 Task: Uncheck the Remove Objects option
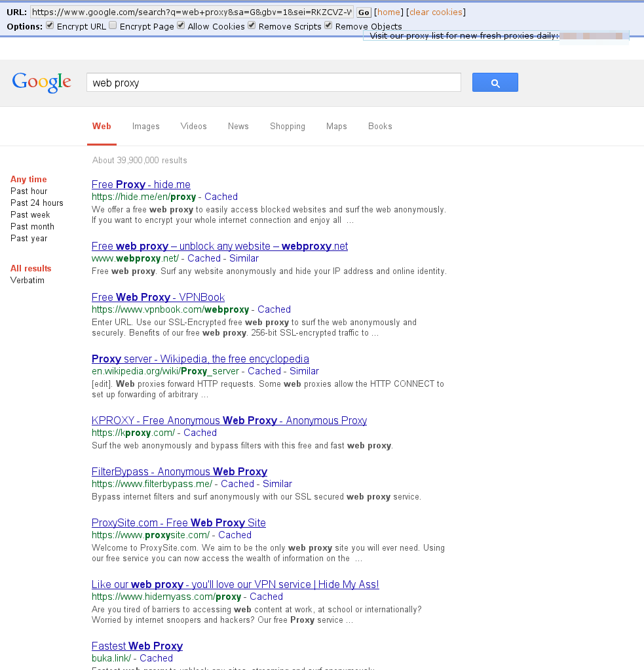click(328, 26)
